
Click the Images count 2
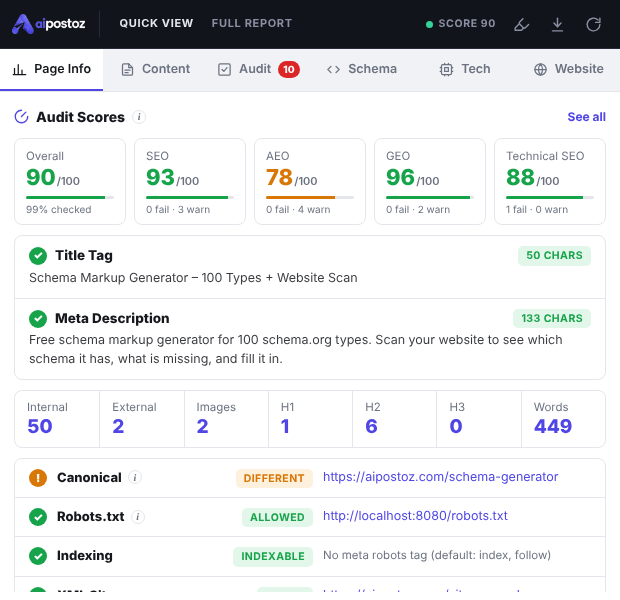[x=202, y=426]
